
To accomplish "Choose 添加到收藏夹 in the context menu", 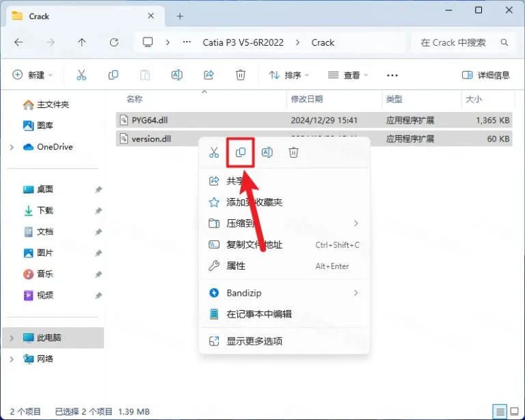I will (284, 202).
